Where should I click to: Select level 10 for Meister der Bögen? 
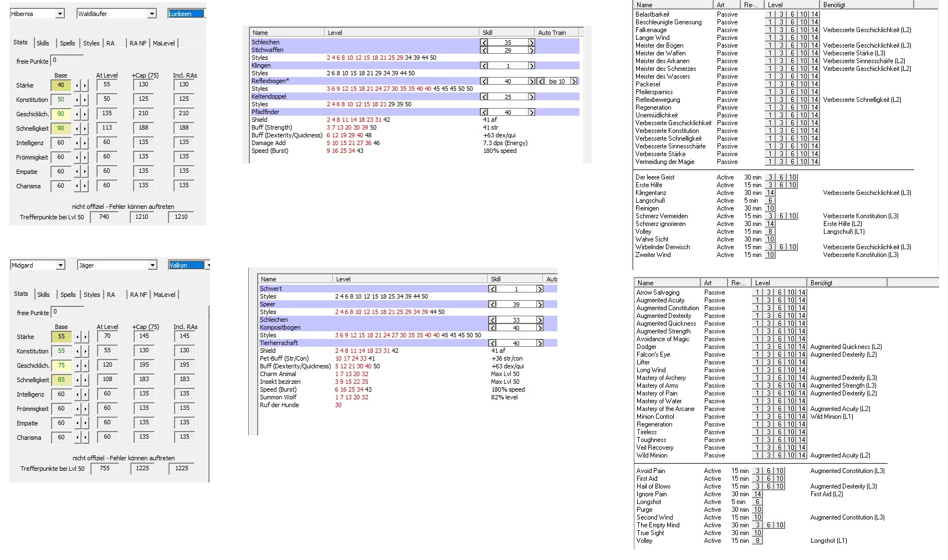click(803, 45)
